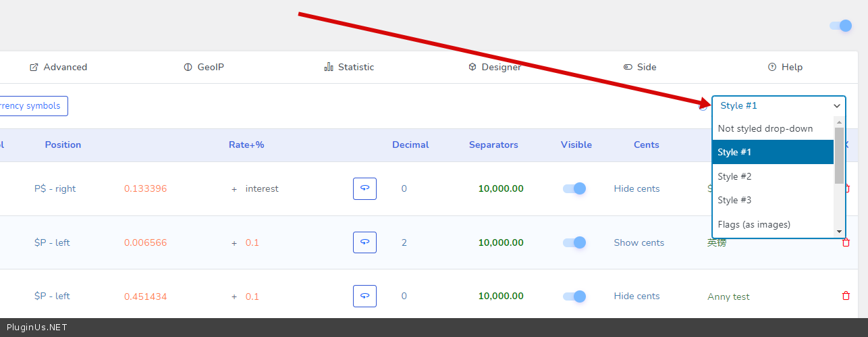Select the highlighted 'Style #1' list option
The height and width of the screenshot is (337, 868).
coord(773,152)
